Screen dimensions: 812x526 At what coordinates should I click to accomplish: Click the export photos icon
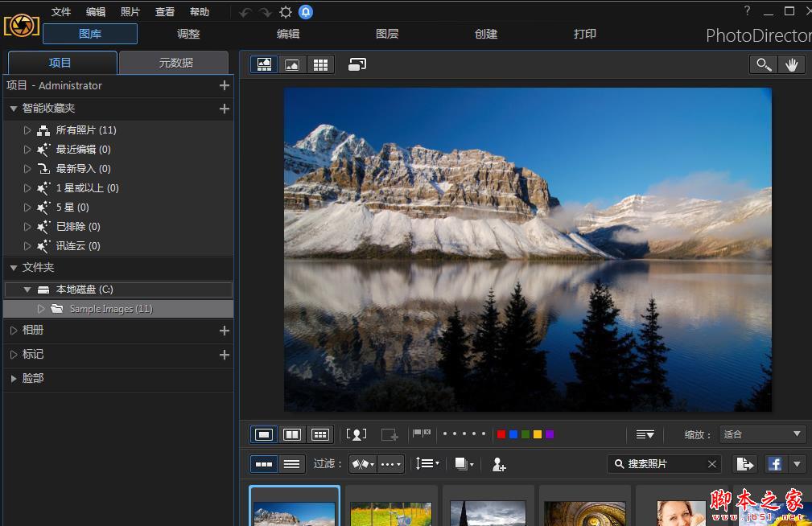pos(745,464)
